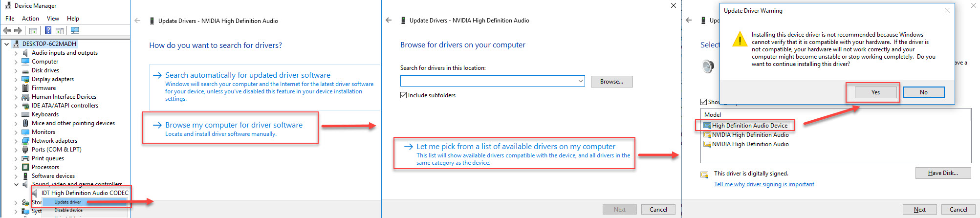980x218 pixels.
Task: Click the Help question-mark toolbar icon
Action: click(x=48, y=30)
